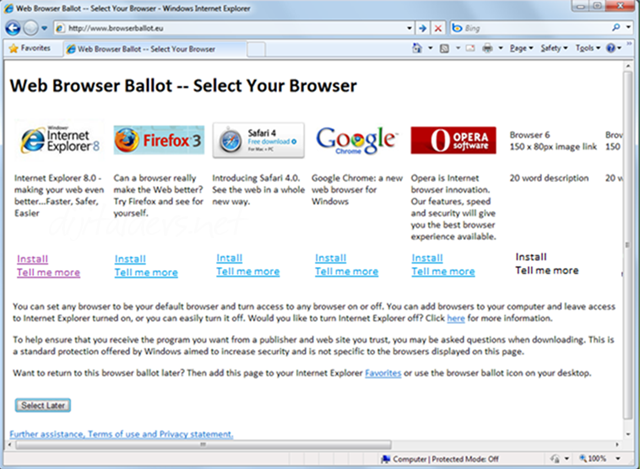Click the 'here' link for more information
Viewport: 640px width, 469px height.
[456, 318]
